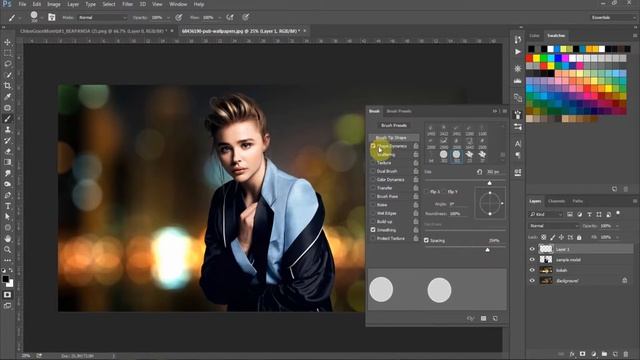Select the Spot Healing Brush tool
Viewport: 640px width, 360px height.
(7, 108)
